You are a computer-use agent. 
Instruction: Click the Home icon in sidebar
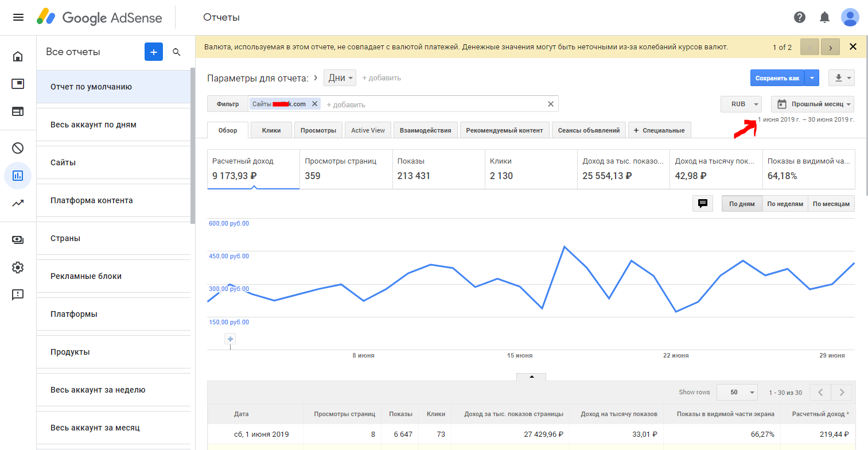(x=18, y=56)
